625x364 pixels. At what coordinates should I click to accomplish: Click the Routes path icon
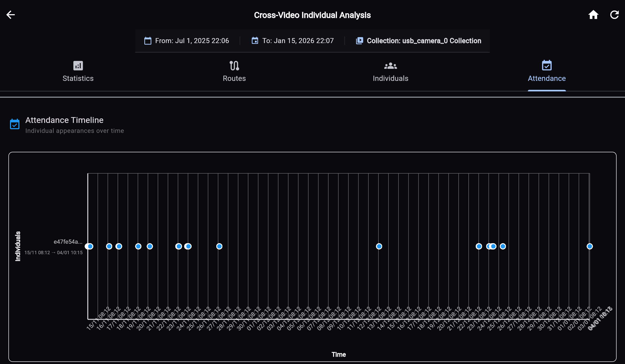(234, 66)
